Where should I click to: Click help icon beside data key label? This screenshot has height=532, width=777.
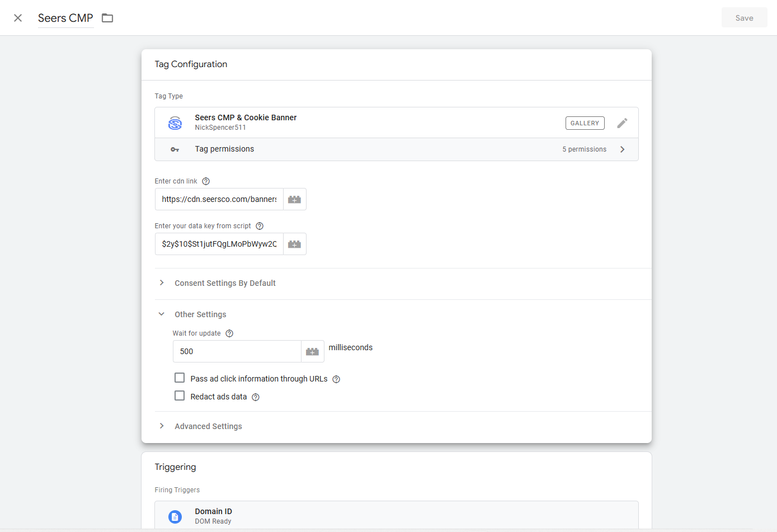[260, 226]
